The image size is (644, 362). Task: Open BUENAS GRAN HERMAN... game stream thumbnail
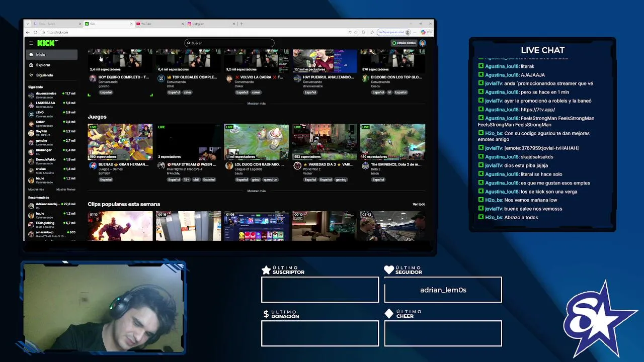pos(120,142)
